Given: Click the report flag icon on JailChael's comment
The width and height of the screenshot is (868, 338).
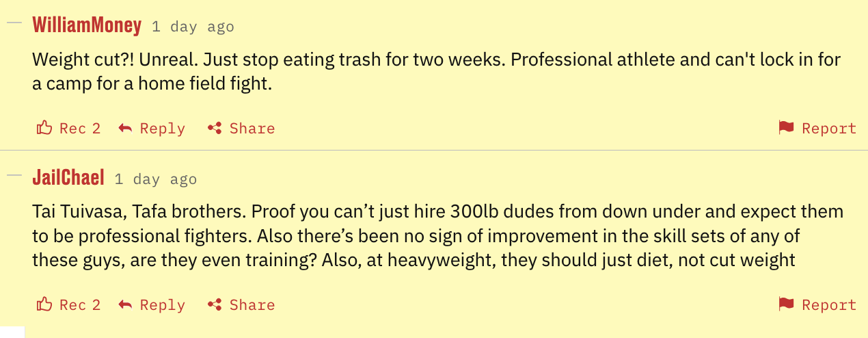Looking at the screenshot, I should 786,304.
